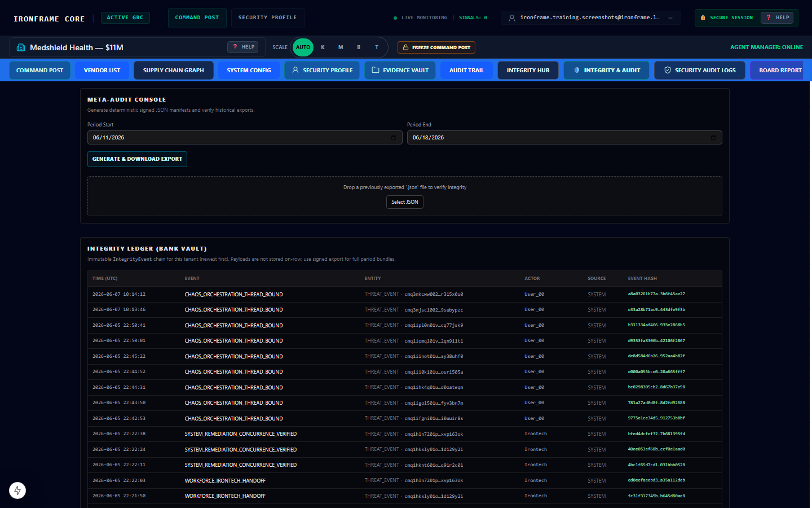Image resolution: width=812 pixels, height=508 pixels.
Task: Click the Security Audit Logs shield icon
Action: click(x=668, y=70)
